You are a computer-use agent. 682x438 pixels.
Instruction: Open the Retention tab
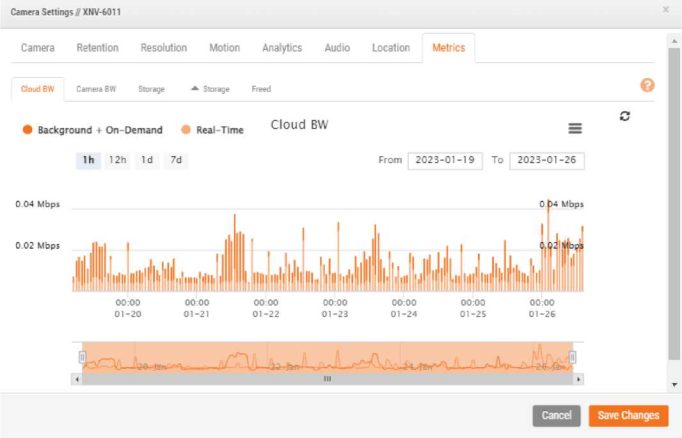[x=97, y=48]
